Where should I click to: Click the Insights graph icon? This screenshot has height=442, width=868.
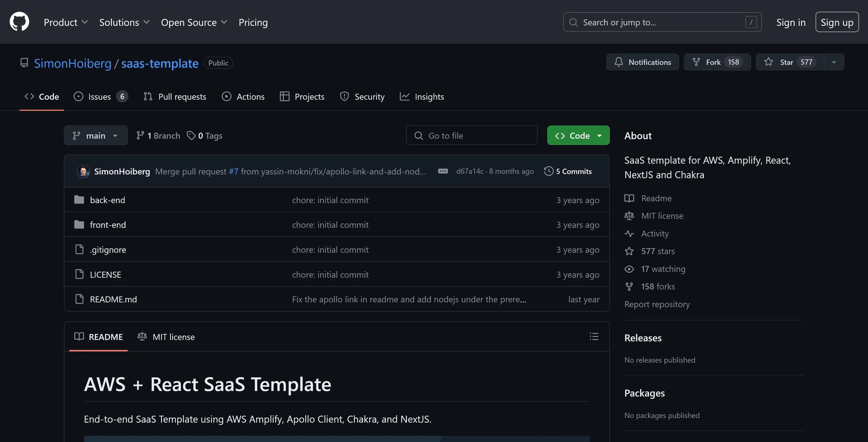coord(404,96)
